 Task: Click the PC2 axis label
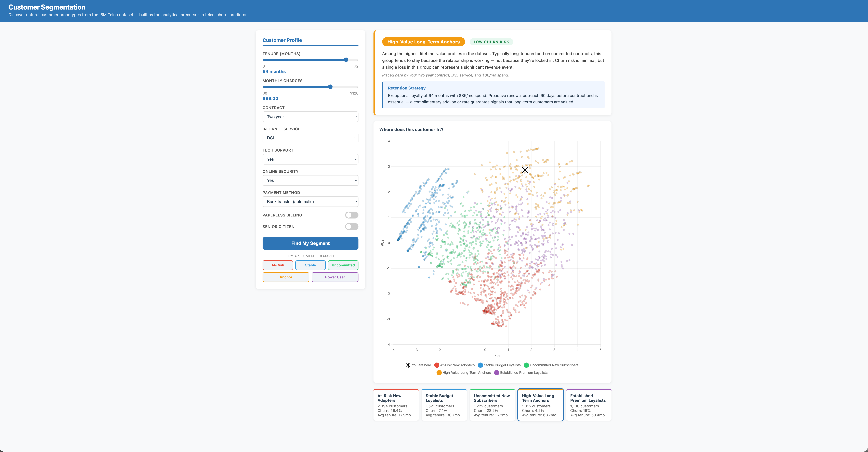382,243
